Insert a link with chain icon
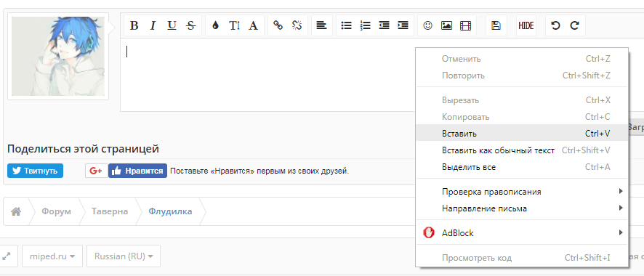 [278, 25]
